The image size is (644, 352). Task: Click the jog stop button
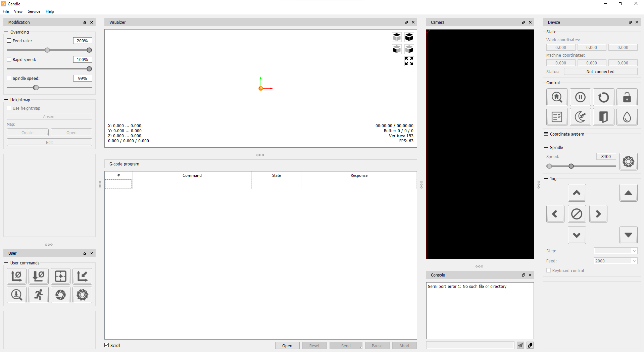coord(577,214)
